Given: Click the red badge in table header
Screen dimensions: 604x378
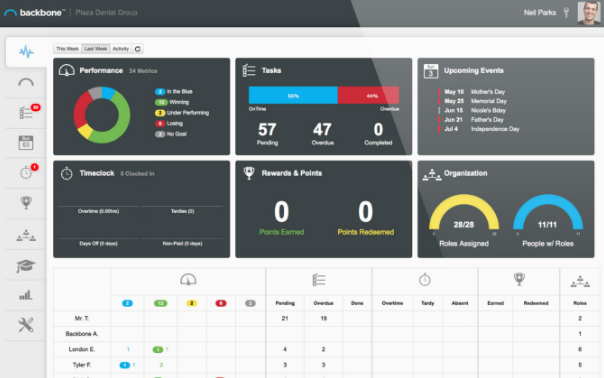Looking at the screenshot, I should pyautogui.click(x=221, y=303).
